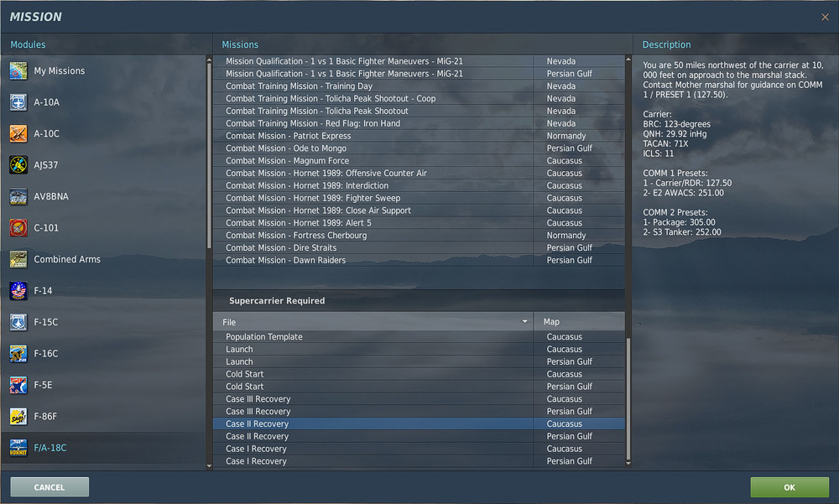
Task: Click the My Missions module icon
Action: [18, 70]
